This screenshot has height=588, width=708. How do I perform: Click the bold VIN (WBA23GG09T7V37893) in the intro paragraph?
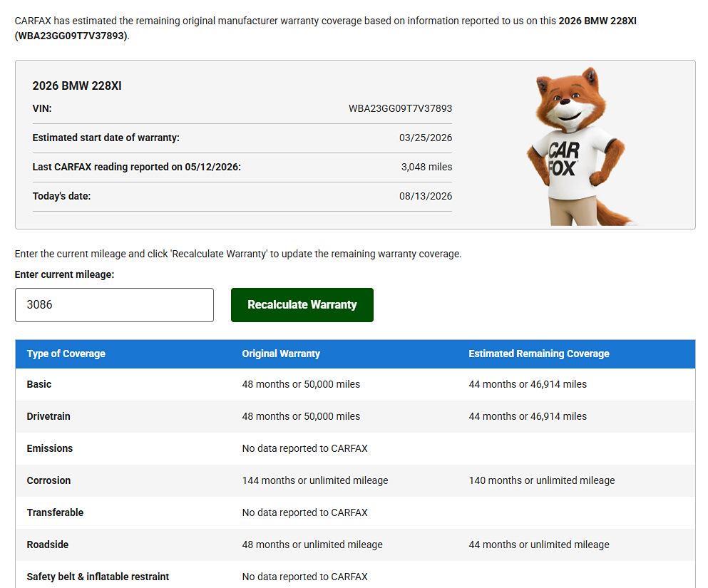(71, 36)
